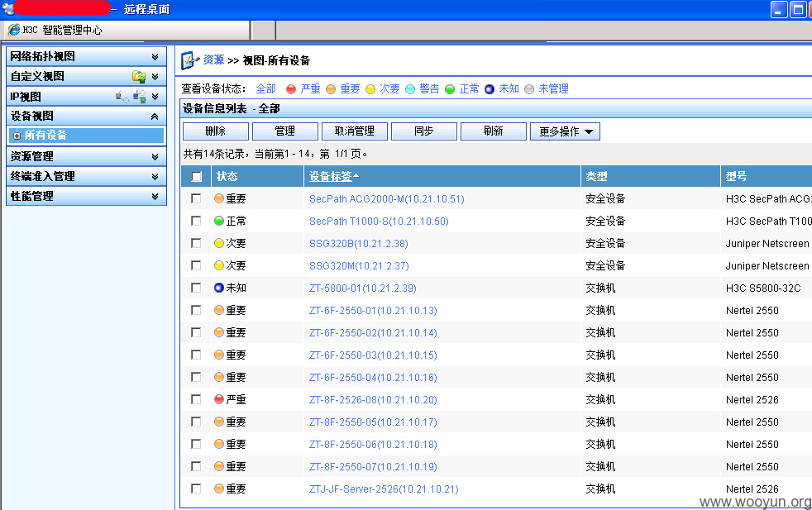Expand the IP视图 panel chevron
This screenshot has height=510, width=812.
[155, 97]
